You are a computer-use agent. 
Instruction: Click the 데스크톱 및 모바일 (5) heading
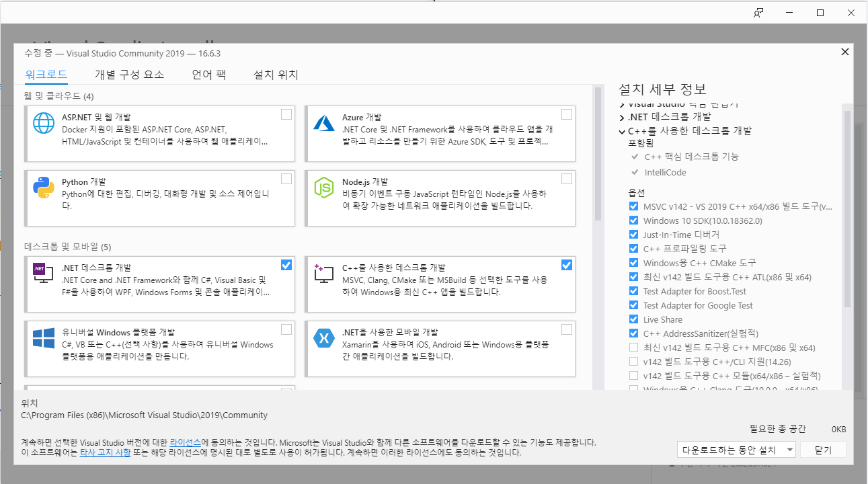pos(68,247)
